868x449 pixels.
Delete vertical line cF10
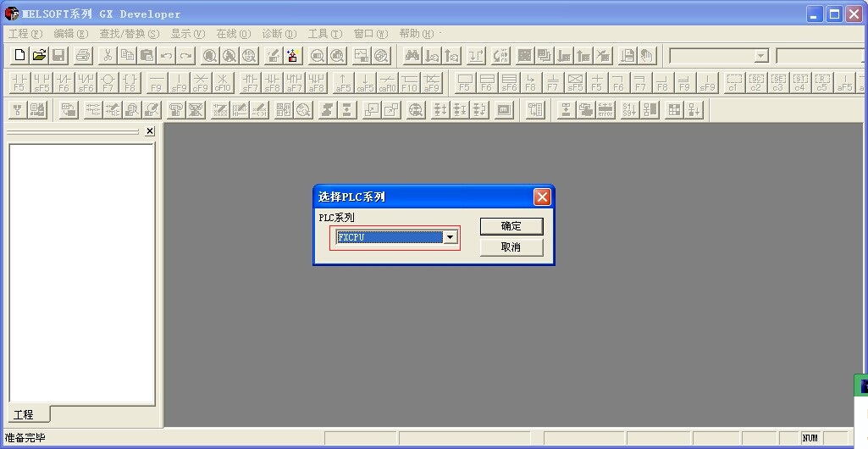click(x=223, y=82)
